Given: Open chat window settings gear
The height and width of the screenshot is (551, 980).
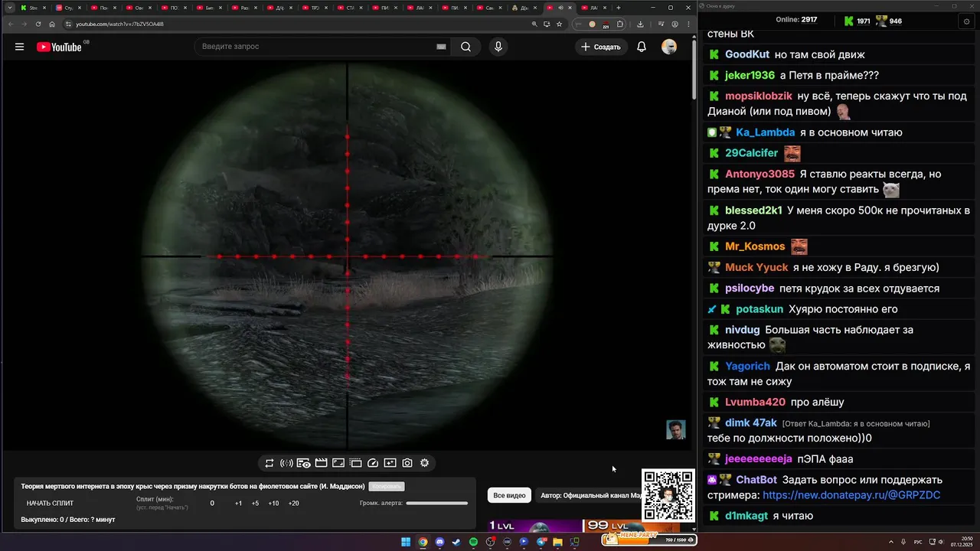Looking at the screenshot, I should click(966, 21).
